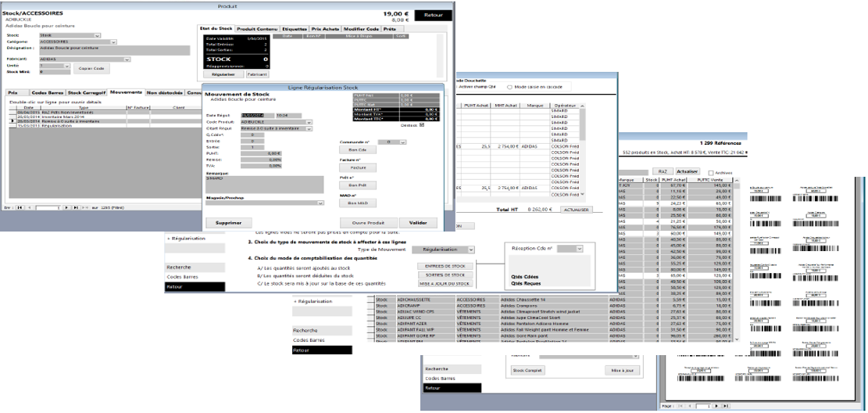Enable the Archives checkbox
The width and height of the screenshot is (868, 413).
(x=711, y=172)
